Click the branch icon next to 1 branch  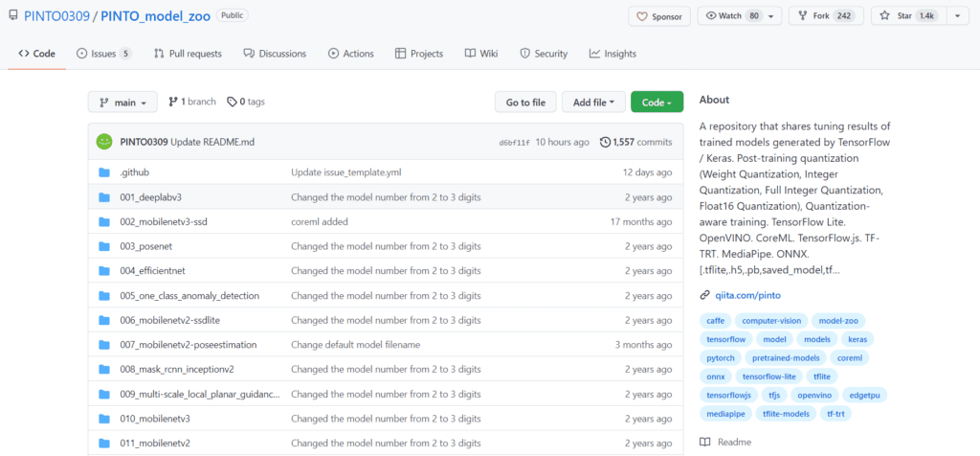[173, 102]
